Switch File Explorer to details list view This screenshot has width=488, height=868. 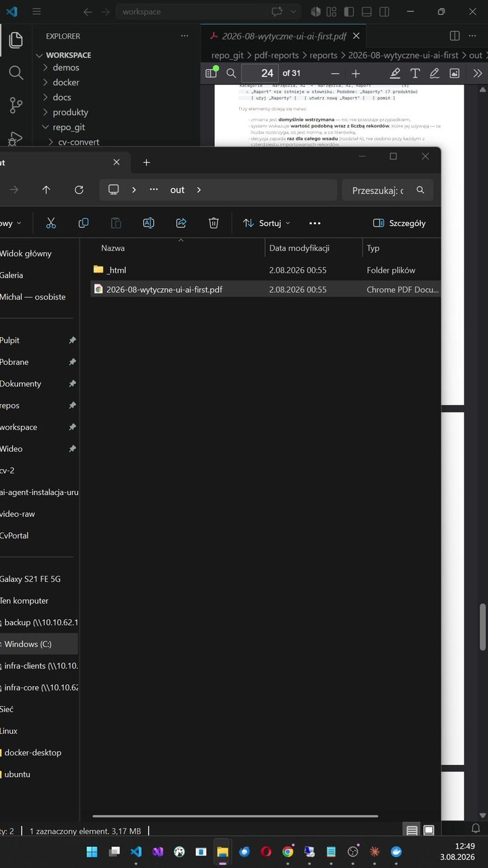pos(412,831)
